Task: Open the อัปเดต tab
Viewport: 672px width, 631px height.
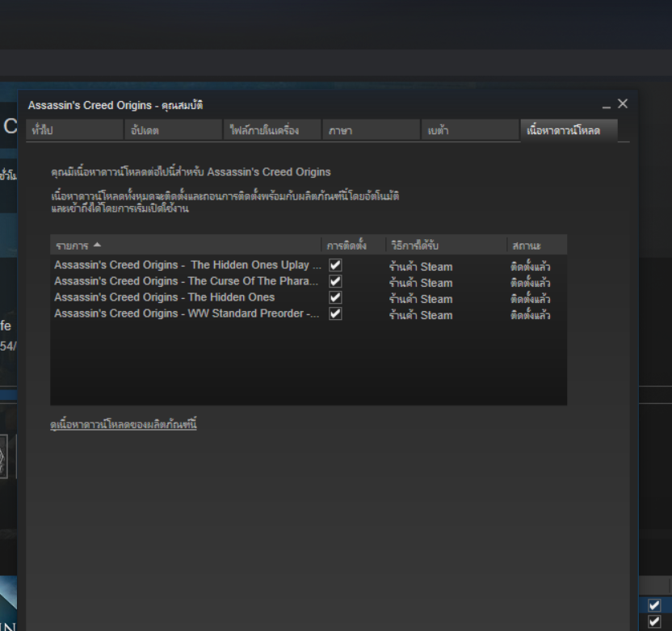Action: pyautogui.click(x=173, y=130)
